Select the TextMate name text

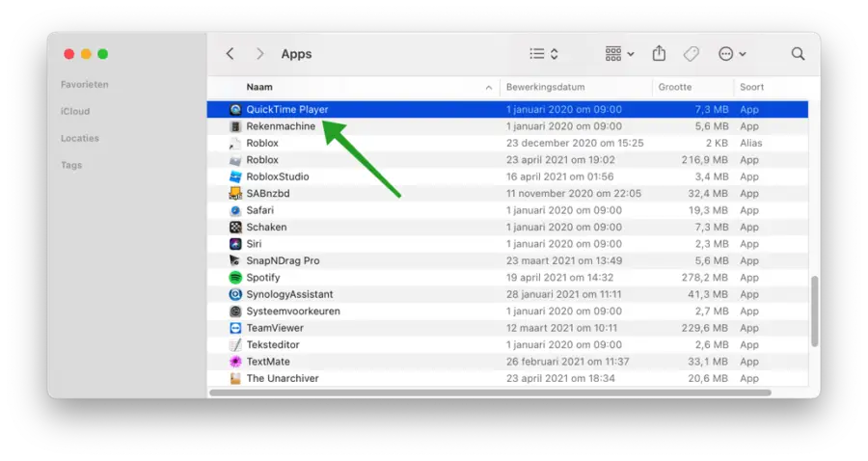click(268, 362)
